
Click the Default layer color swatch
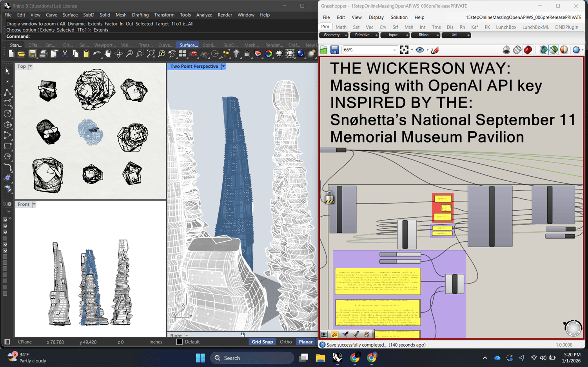coord(179,342)
